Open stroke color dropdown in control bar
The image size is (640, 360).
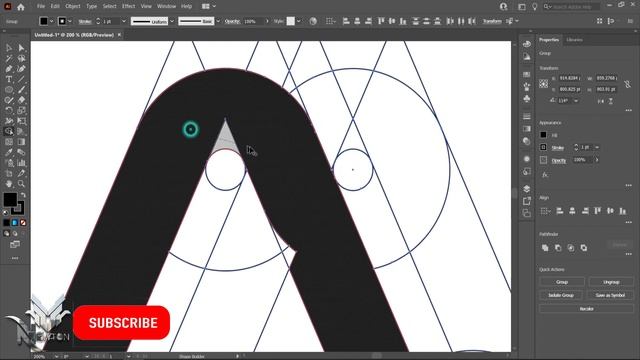click(70, 21)
